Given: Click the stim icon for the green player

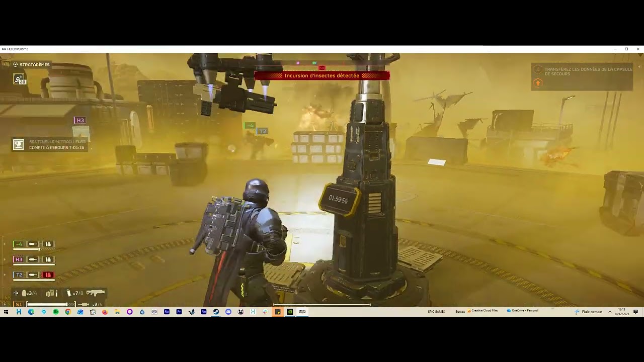Looking at the screenshot, I should point(33,244).
